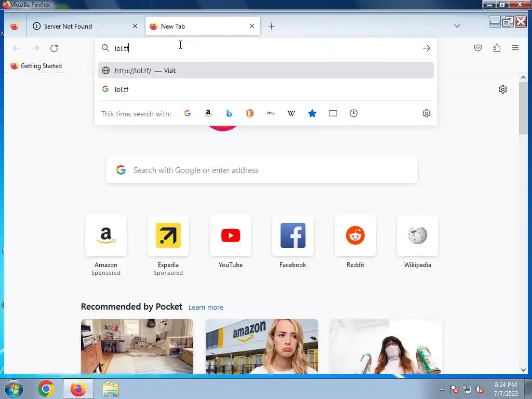This screenshot has width=532, height=399.
Task: Search this time with Wikipedia
Action: point(291,113)
